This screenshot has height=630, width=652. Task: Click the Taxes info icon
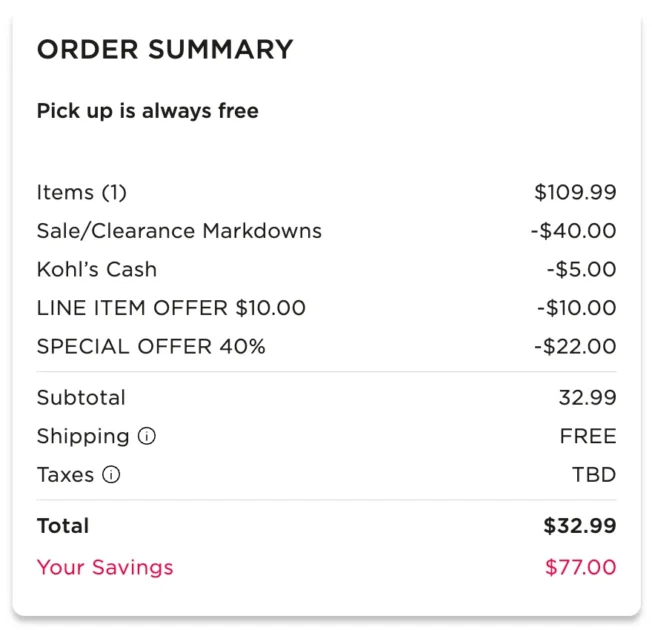[x=111, y=475]
